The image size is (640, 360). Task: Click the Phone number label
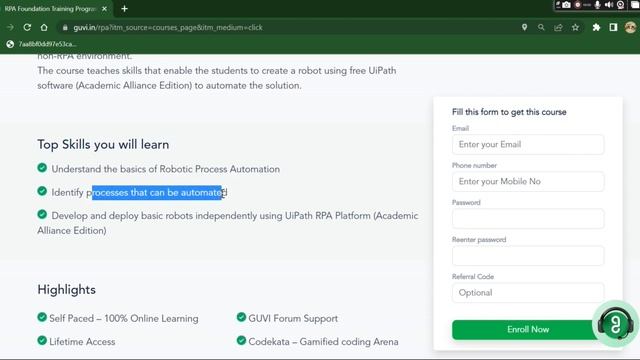tap(474, 165)
